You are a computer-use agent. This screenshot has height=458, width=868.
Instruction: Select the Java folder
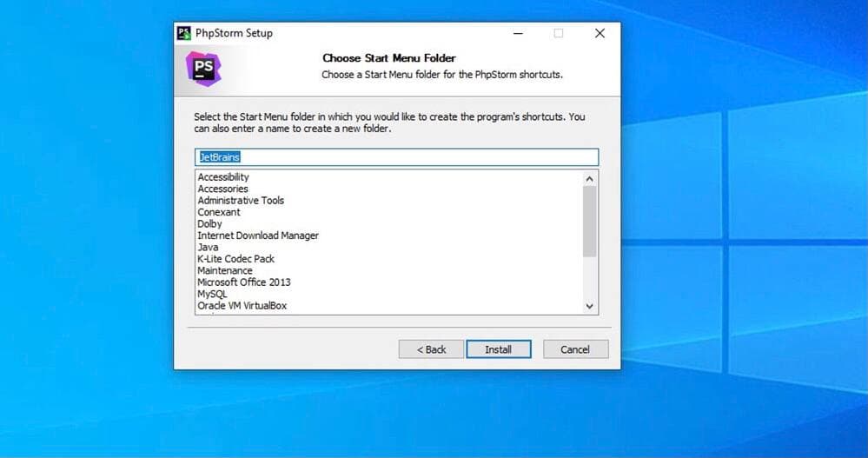coord(208,247)
